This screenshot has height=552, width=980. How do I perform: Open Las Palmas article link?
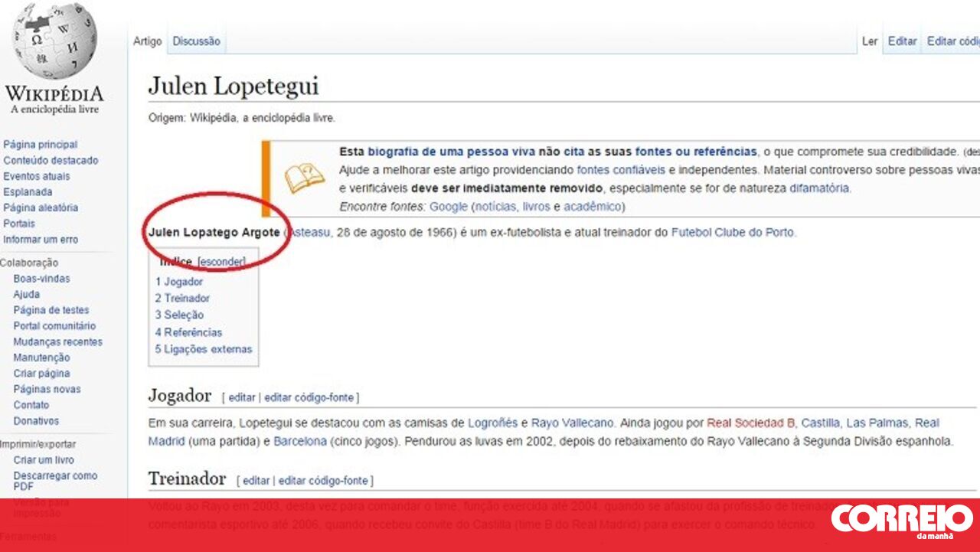[x=877, y=423]
